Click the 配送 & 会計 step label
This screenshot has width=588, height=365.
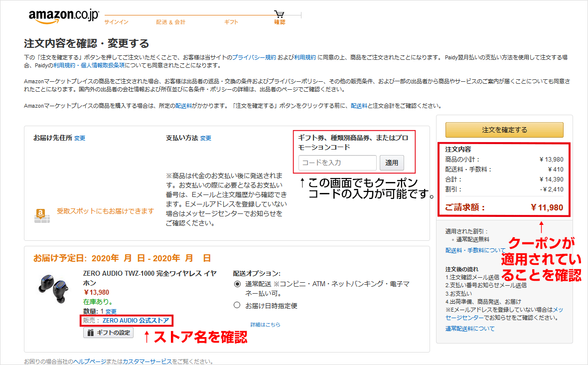pos(170,22)
